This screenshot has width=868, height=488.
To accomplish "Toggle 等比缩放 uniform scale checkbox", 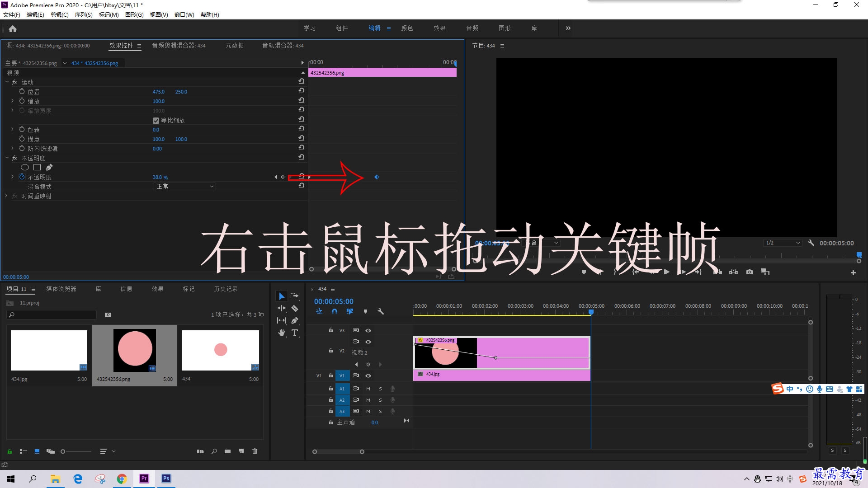I will point(156,121).
